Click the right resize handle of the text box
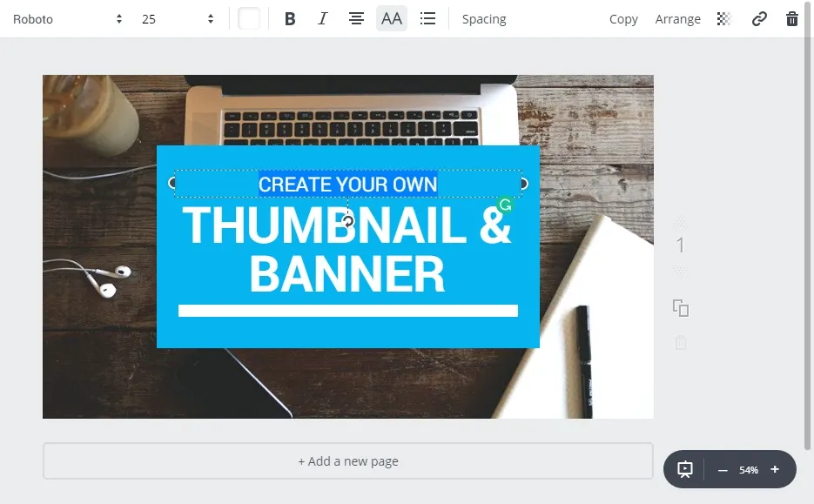Viewport: 814px width, 504px height. click(x=524, y=183)
